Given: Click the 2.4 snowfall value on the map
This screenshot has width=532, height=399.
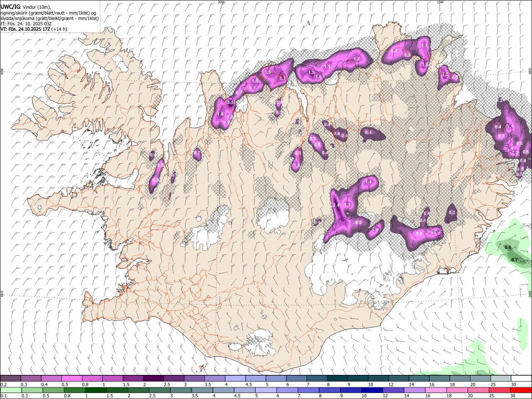Looking at the screenshot, I should [337, 205].
